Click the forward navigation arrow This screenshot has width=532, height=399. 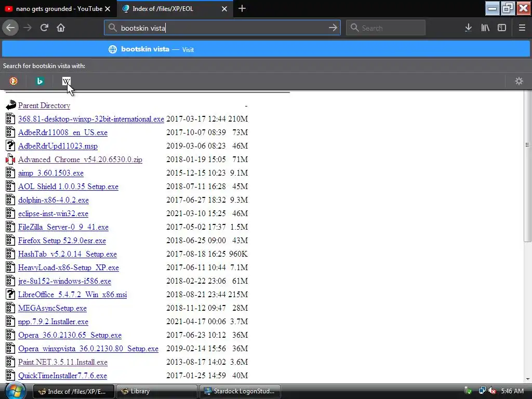pyautogui.click(x=28, y=28)
